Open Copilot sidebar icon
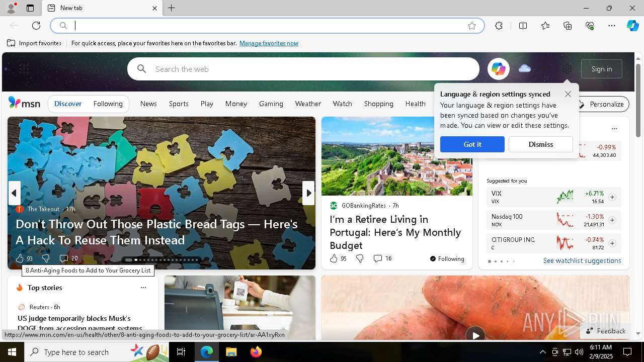Viewport: 644px width, 362px height. (x=632, y=26)
